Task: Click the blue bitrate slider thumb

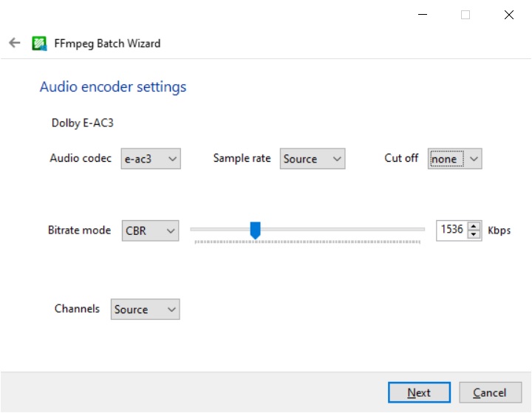Action: (x=255, y=231)
